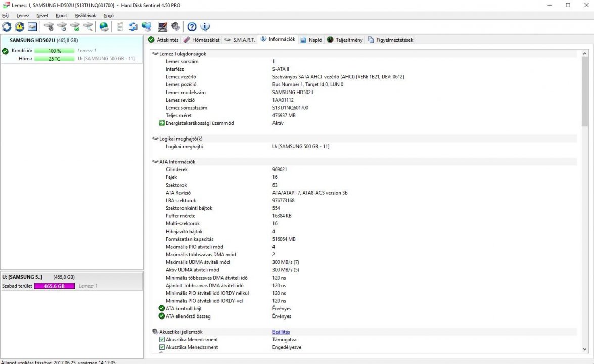This screenshot has height=364, width=594.
Task: Click the Maximális UDMA átviteli mód value 300 MB/s (7)
Action: [x=286, y=262]
